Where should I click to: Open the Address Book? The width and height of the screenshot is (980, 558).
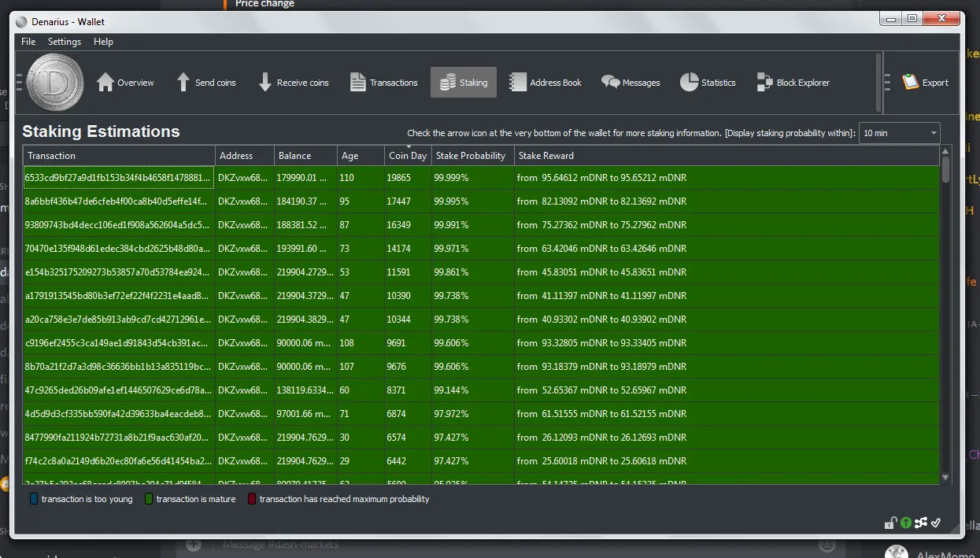click(x=545, y=83)
